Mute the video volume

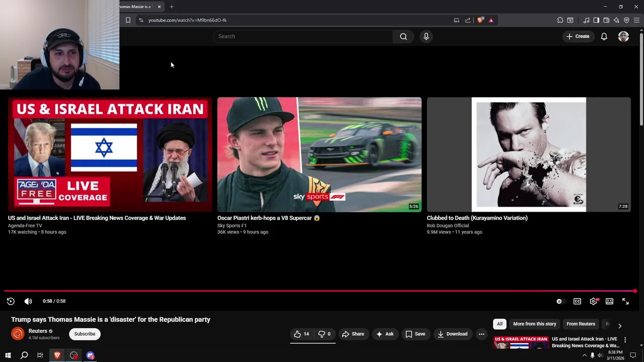pos(28,301)
